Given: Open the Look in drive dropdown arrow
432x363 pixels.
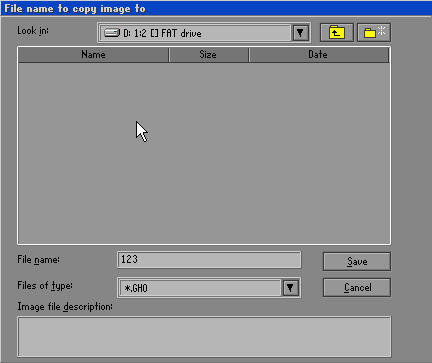Looking at the screenshot, I should point(300,33).
